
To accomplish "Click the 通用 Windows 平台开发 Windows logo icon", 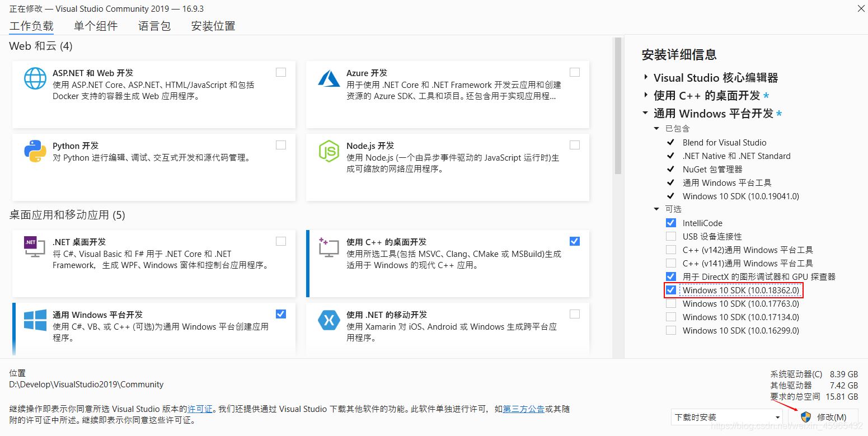I will coord(35,320).
